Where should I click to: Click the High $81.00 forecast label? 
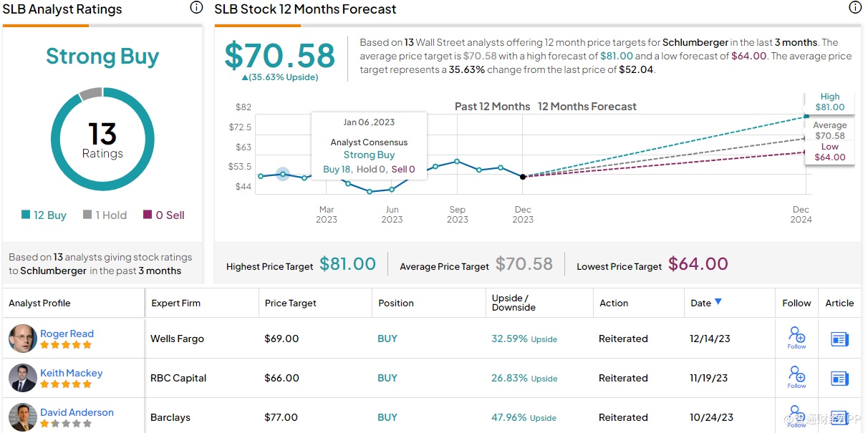pyautogui.click(x=829, y=102)
